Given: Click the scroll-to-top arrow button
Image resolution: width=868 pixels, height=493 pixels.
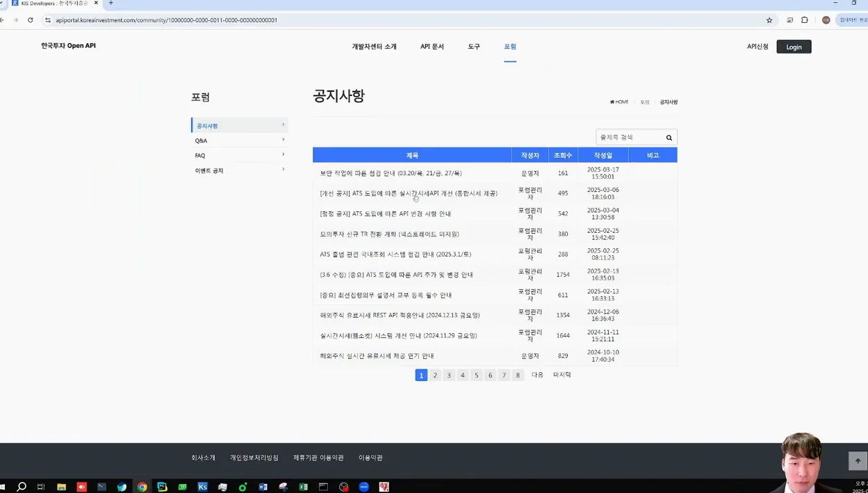Looking at the screenshot, I should pos(858,460).
